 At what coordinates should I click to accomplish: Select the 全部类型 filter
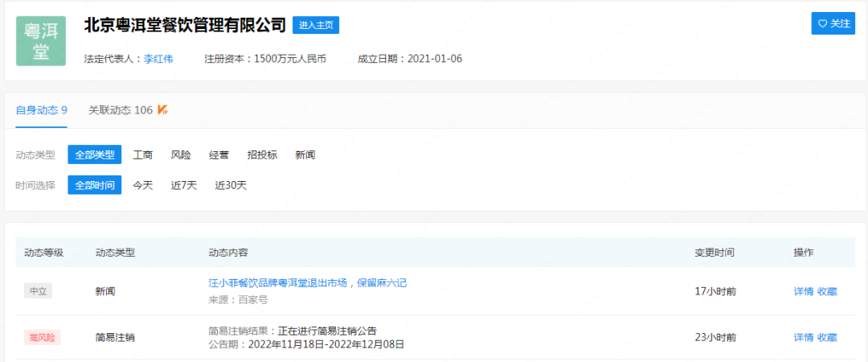coord(95,154)
